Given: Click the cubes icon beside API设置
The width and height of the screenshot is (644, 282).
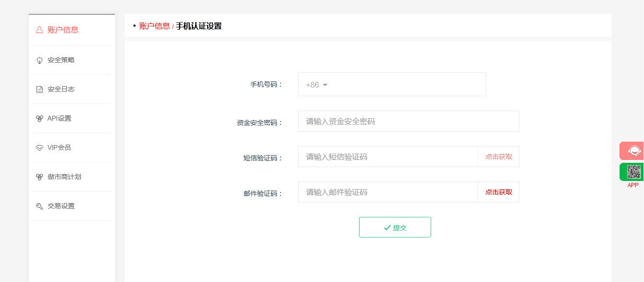Looking at the screenshot, I should point(39,119).
